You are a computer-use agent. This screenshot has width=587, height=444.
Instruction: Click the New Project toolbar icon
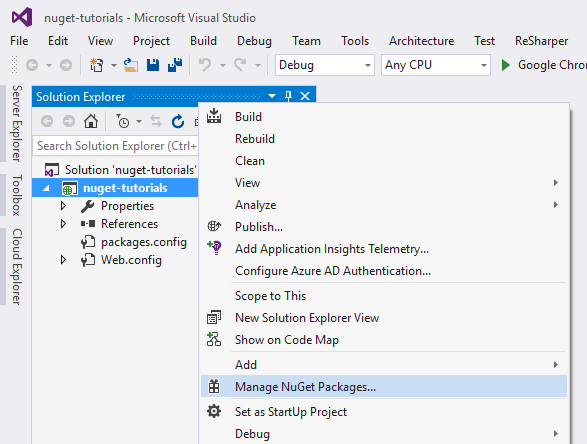(x=97, y=65)
